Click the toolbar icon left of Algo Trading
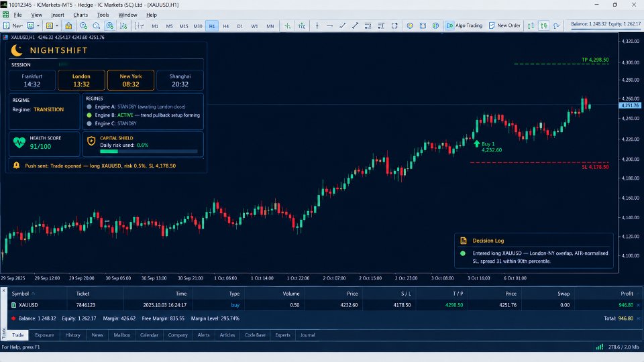This screenshot has height=362, width=644. coord(435,25)
